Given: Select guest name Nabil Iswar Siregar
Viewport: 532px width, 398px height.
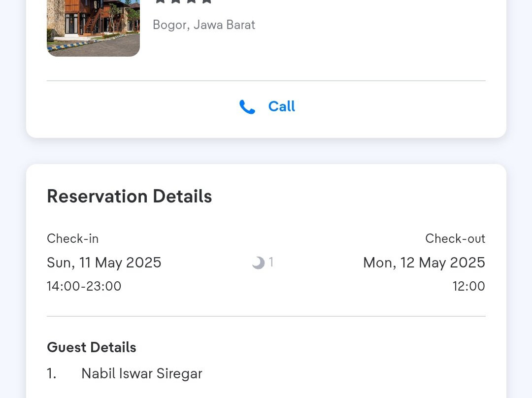Looking at the screenshot, I should [x=142, y=373].
